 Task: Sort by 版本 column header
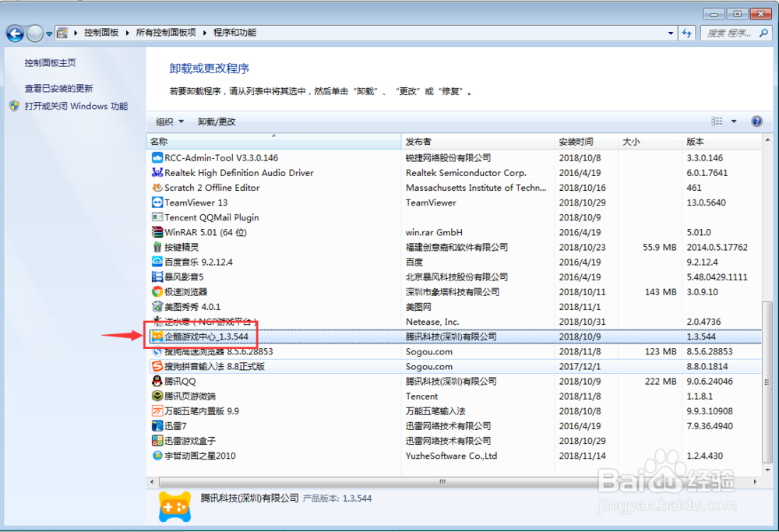(x=721, y=142)
